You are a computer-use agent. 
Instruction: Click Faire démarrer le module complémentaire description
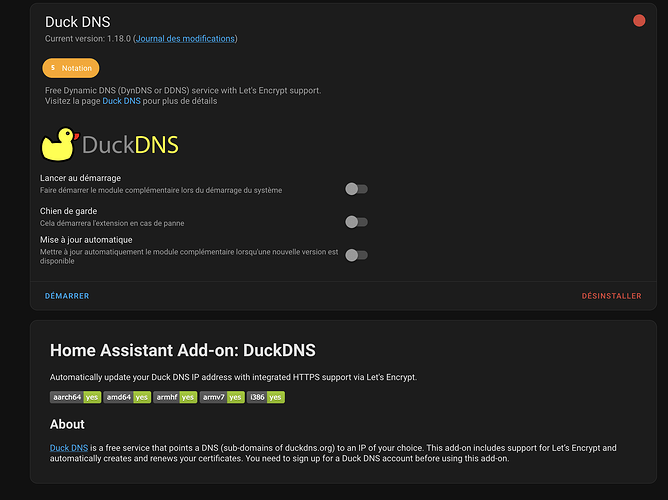coord(161,190)
